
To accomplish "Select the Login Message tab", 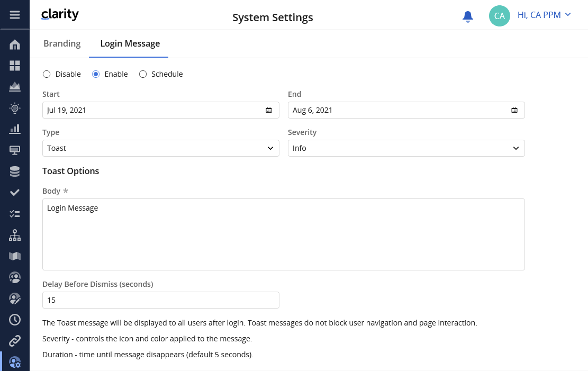I will point(130,43).
